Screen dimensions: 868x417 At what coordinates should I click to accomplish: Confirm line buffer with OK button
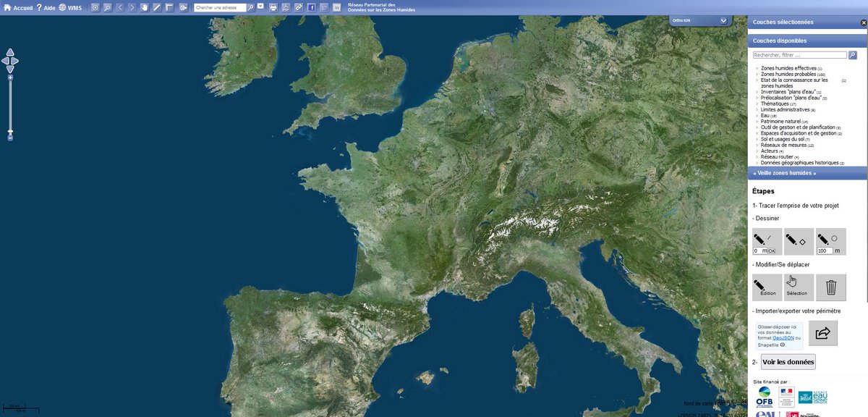point(772,250)
